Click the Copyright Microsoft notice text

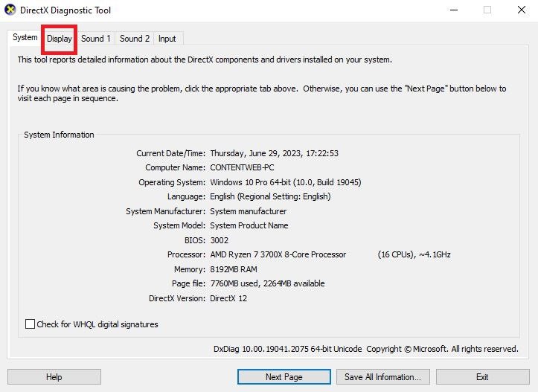pyautogui.click(x=442, y=349)
